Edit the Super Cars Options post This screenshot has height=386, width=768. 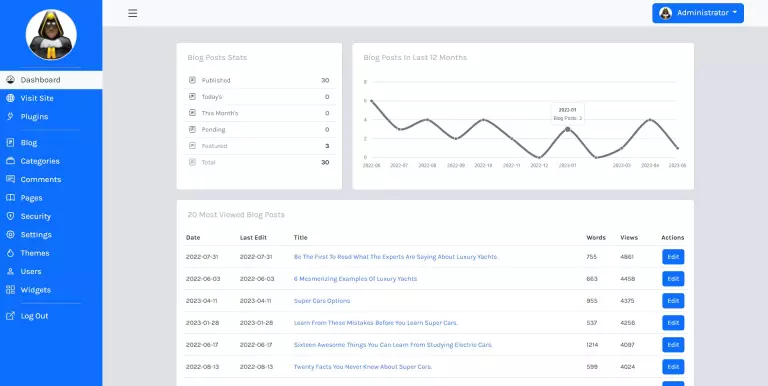(673, 301)
